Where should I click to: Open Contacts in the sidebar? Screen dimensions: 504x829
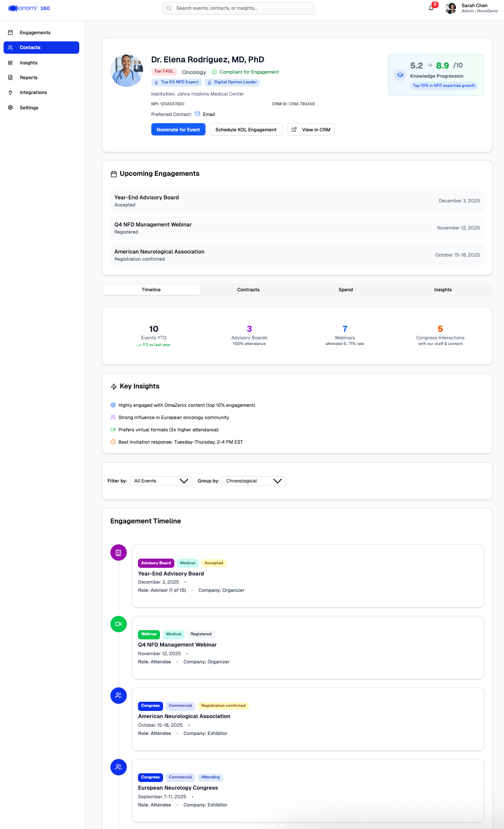click(41, 48)
